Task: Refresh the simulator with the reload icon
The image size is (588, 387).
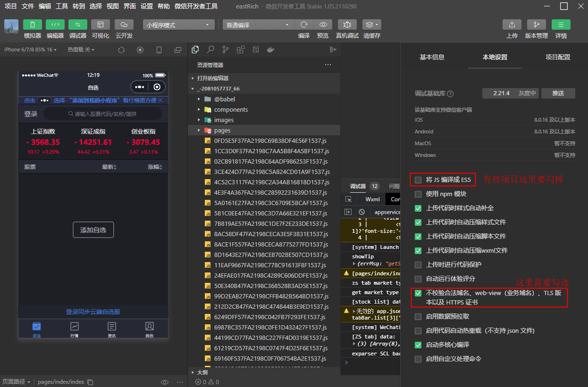Action: pyautogui.click(x=121, y=50)
